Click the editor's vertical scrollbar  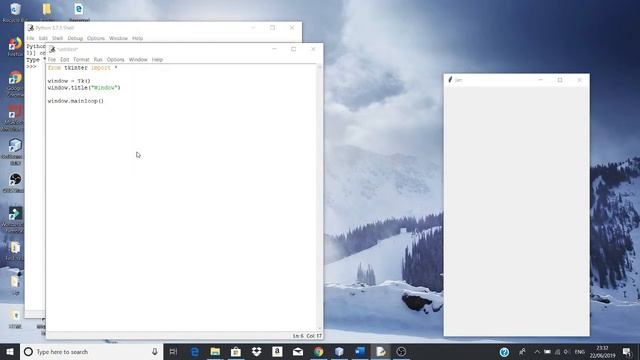click(319, 197)
